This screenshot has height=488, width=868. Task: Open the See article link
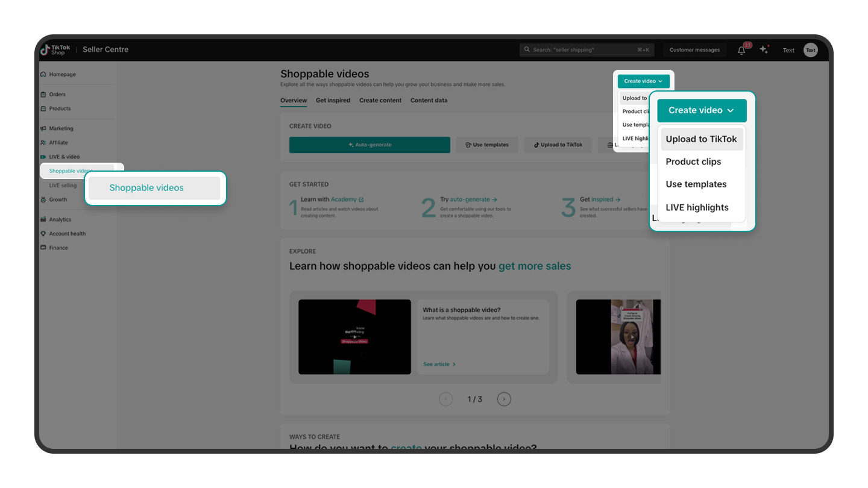pos(439,364)
